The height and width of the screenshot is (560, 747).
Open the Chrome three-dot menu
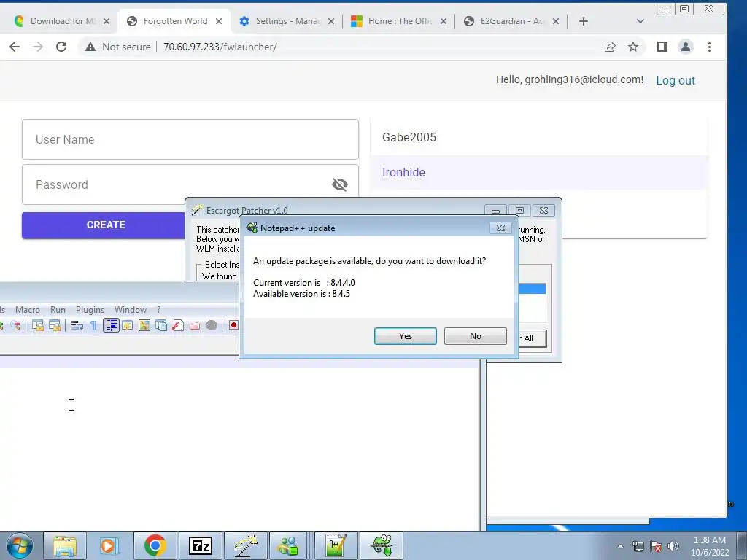pyautogui.click(x=709, y=47)
